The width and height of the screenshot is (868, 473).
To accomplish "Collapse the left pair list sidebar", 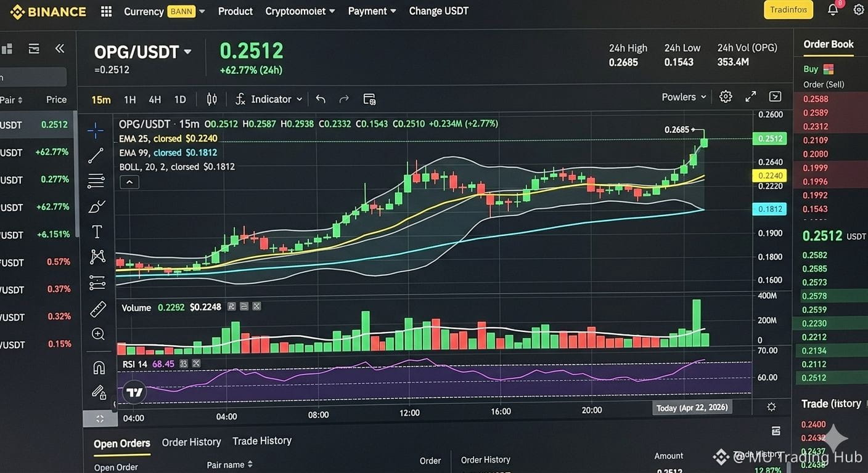I will point(59,49).
